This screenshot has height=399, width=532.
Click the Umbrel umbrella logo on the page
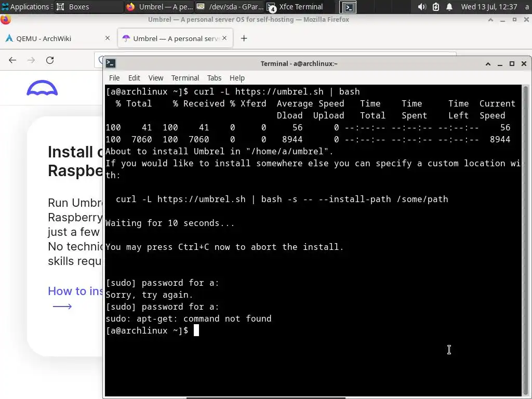[x=42, y=88]
